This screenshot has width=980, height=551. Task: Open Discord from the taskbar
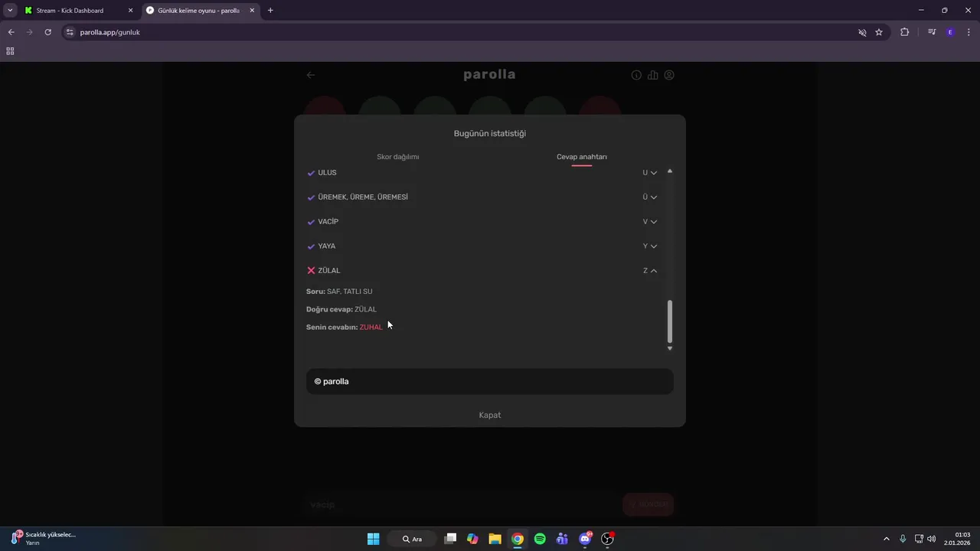[585, 539]
